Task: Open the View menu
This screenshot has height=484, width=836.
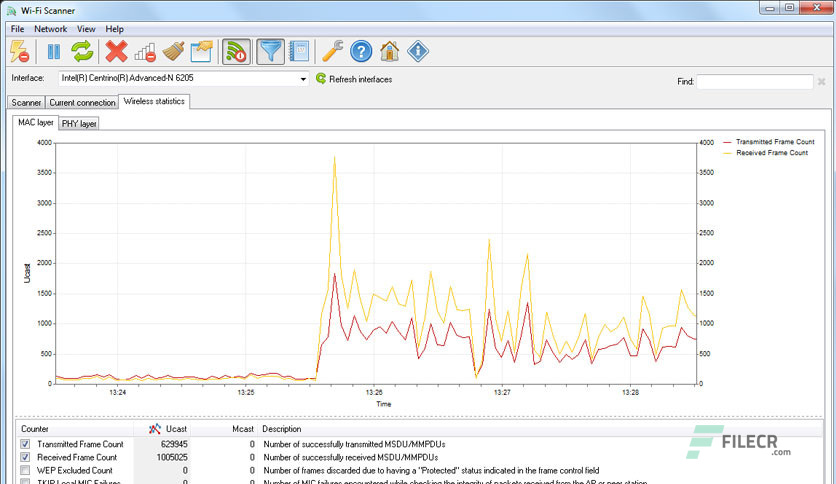Action: pyautogui.click(x=86, y=29)
